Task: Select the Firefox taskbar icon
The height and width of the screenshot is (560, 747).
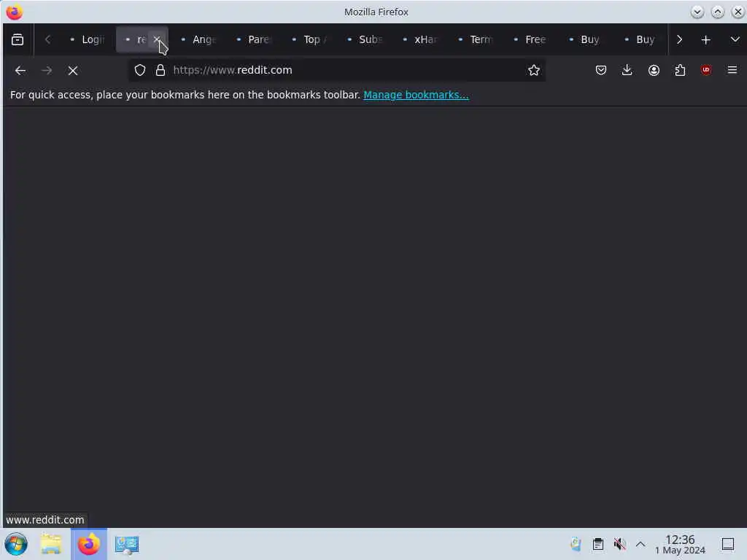Action: click(88, 544)
